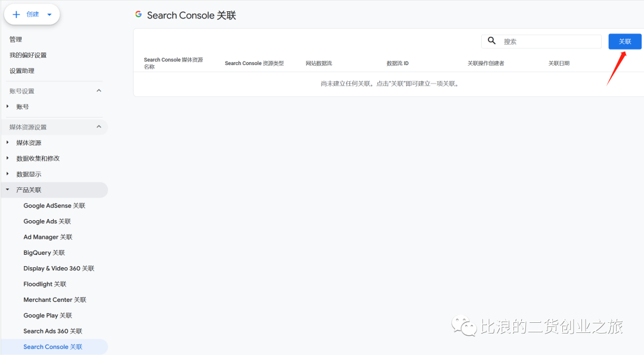Open Ad Manager 关联

click(48, 237)
